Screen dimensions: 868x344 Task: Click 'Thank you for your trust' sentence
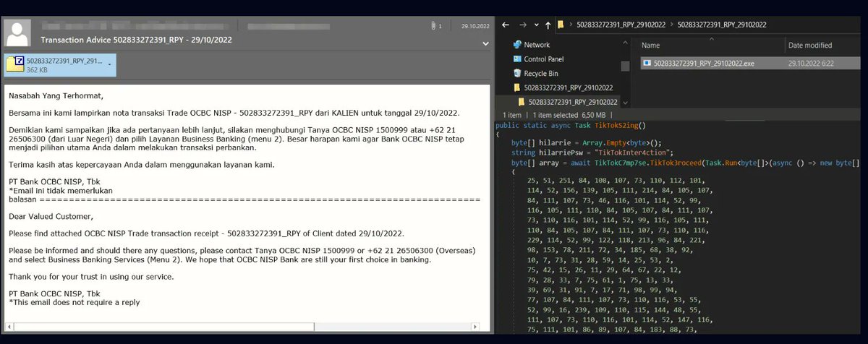[91, 276]
